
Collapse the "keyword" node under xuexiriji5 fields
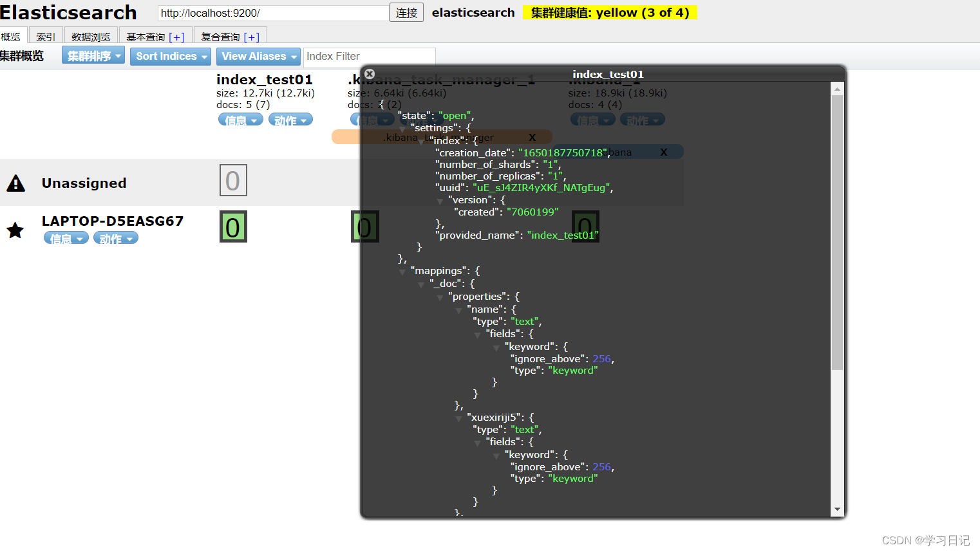(x=496, y=456)
